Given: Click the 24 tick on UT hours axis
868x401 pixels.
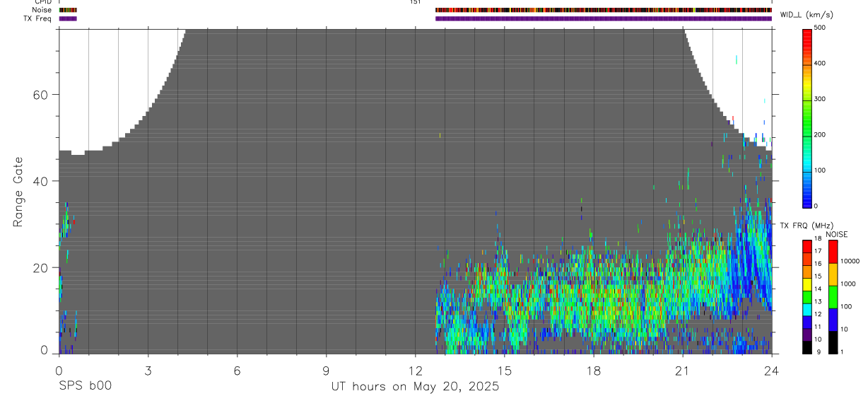Looking at the screenshot, I should [x=772, y=370].
